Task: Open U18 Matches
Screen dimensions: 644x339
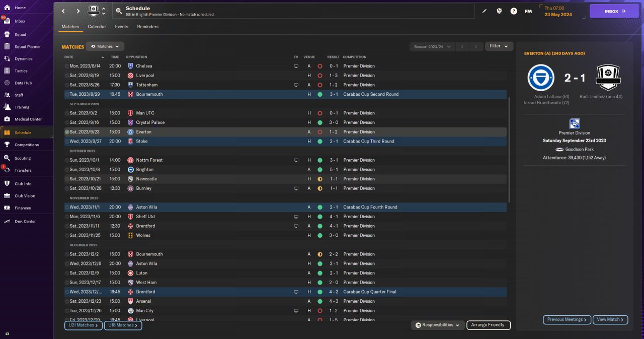Action: [x=123, y=325]
